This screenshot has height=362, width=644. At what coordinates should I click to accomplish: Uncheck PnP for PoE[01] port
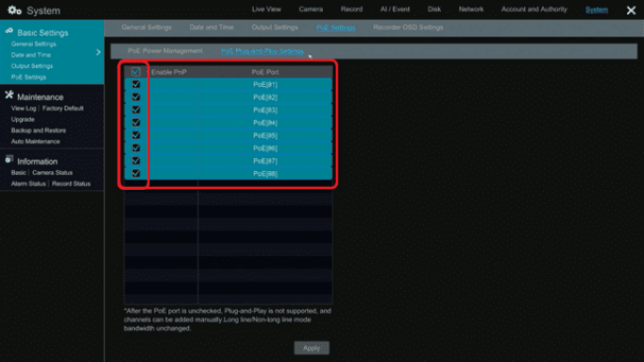pos(136,84)
